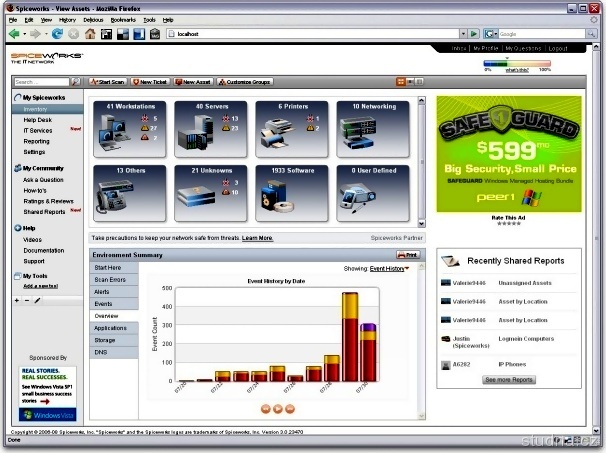Click the chart next playback button
Viewport: 606px width, 453px height.
pyautogui.click(x=290, y=409)
